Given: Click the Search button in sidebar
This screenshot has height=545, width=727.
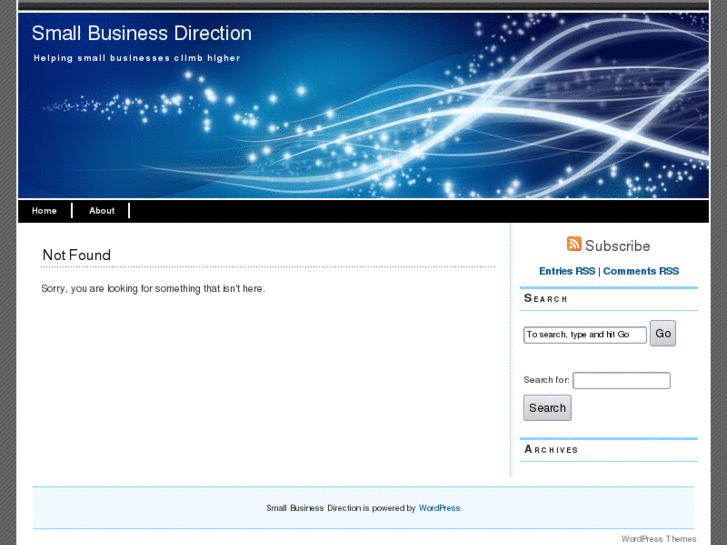Looking at the screenshot, I should click(547, 408).
